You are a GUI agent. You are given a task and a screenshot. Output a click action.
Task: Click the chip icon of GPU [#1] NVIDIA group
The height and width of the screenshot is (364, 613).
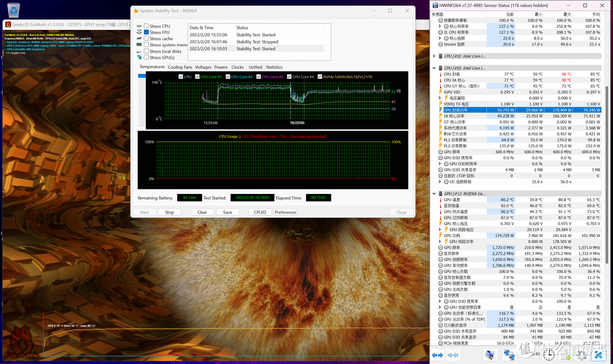coord(440,194)
